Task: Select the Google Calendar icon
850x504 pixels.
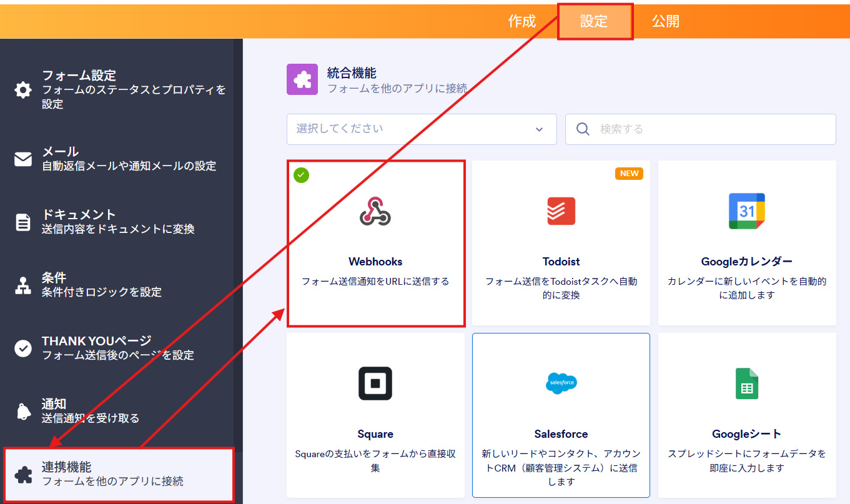Action: [x=746, y=211]
